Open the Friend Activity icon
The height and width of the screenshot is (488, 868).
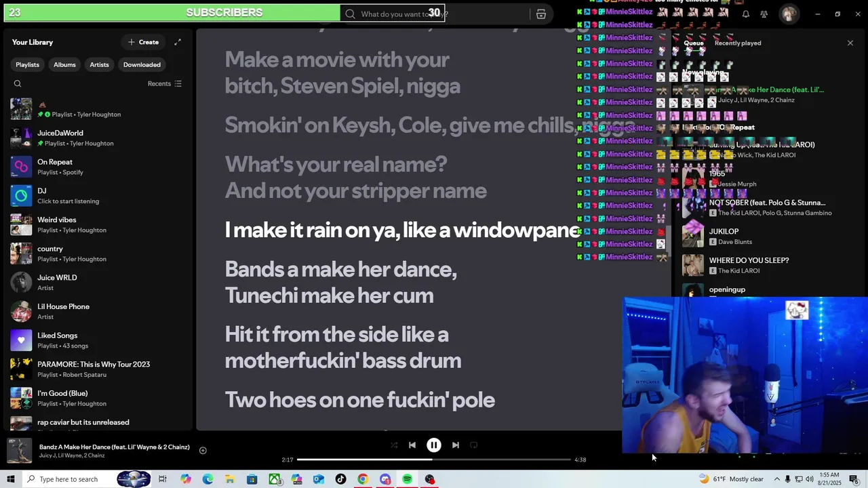(x=764, y=14)
